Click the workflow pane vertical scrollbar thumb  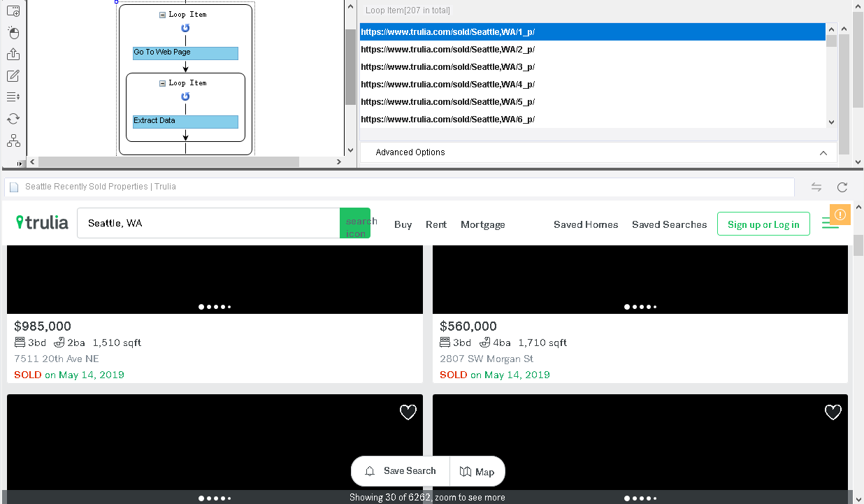click(x=351, y=67)
